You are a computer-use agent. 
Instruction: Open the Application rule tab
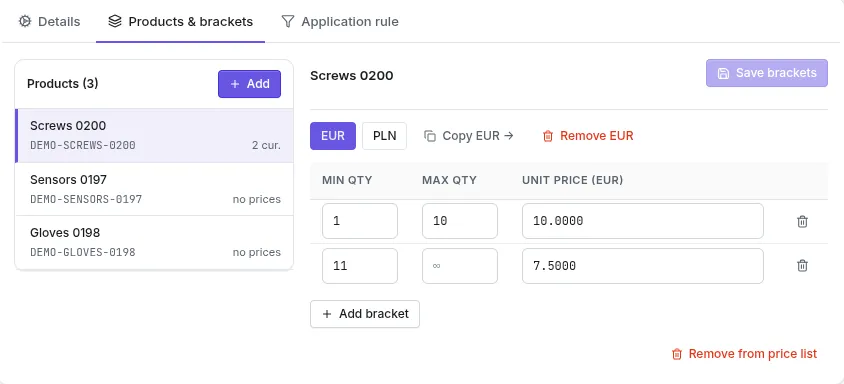pyautogui.click(x=340, y=22)
